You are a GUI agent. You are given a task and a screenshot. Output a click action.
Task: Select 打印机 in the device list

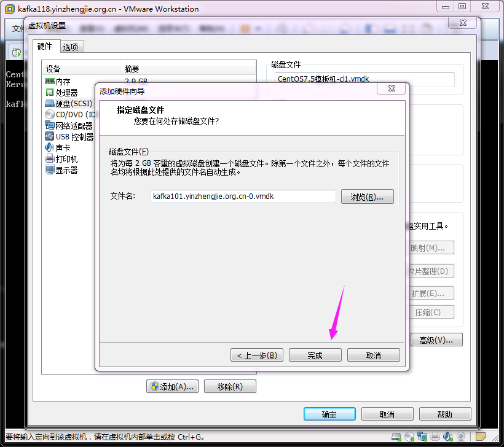(66, 159)
